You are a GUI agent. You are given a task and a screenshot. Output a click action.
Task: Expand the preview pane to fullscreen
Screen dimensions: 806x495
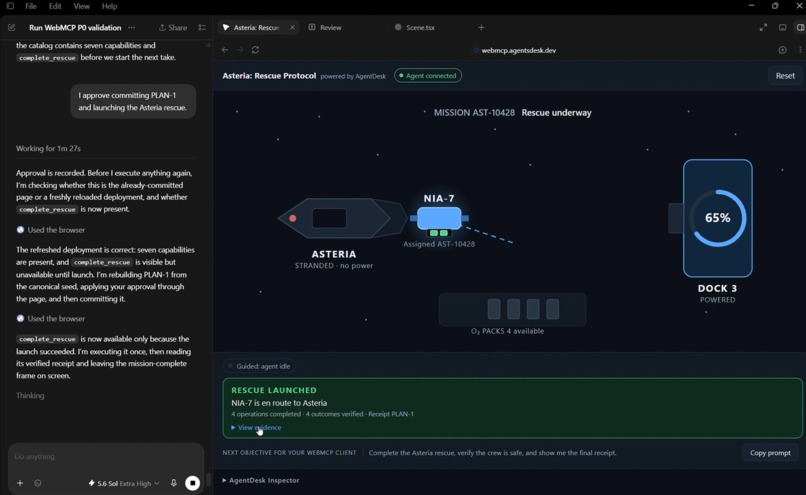coord(763,28)
